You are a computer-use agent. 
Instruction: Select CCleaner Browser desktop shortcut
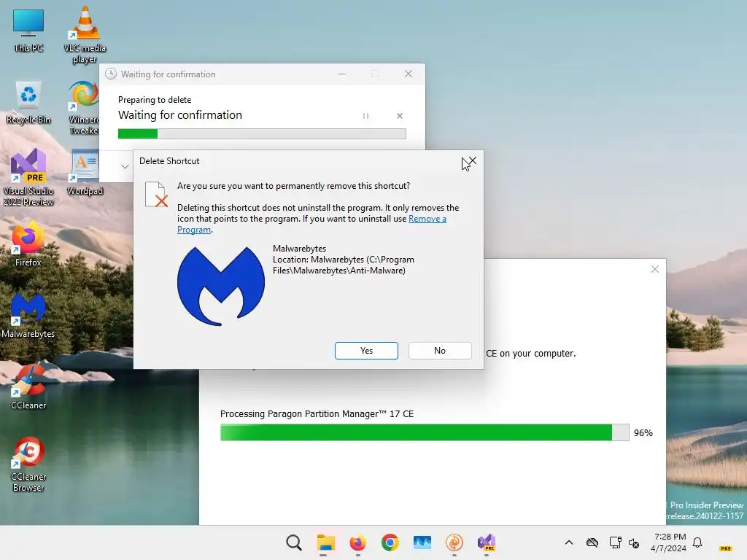[28, 464]
